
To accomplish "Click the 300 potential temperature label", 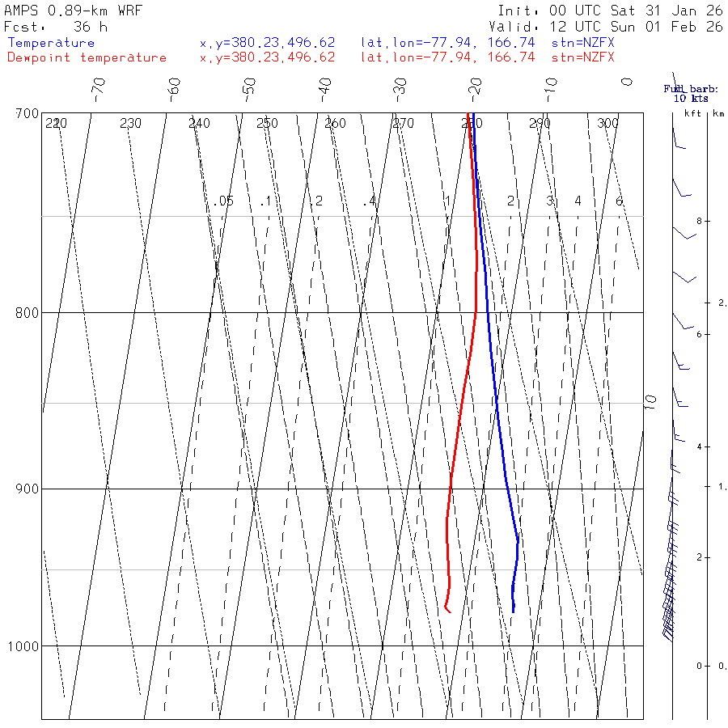I will 607,124.
